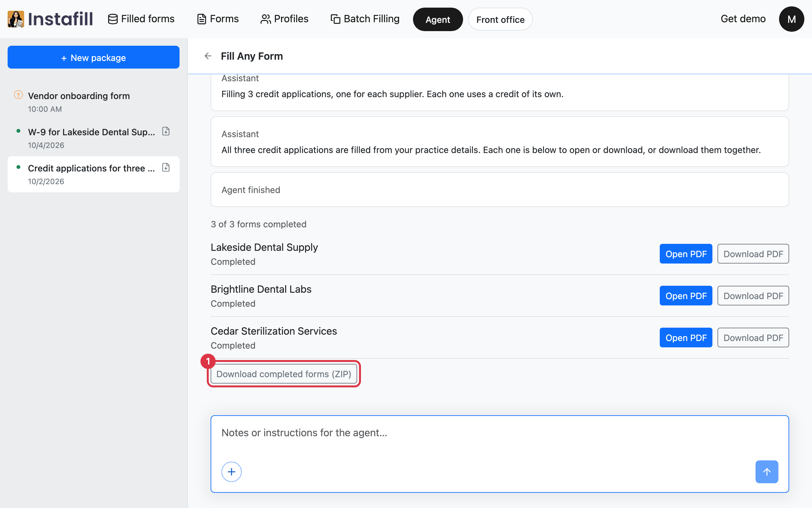Select the Agent tab
This screenshot has width=812, height=508.
(x=437, y=19)
